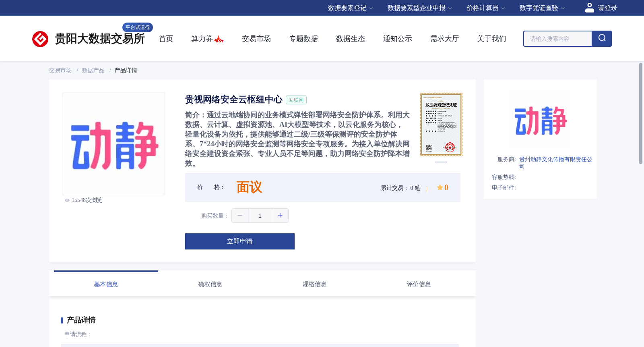Click the purchase quantity input field
Image resolution: width=644 pixels, height=347 pixels.
260,216
